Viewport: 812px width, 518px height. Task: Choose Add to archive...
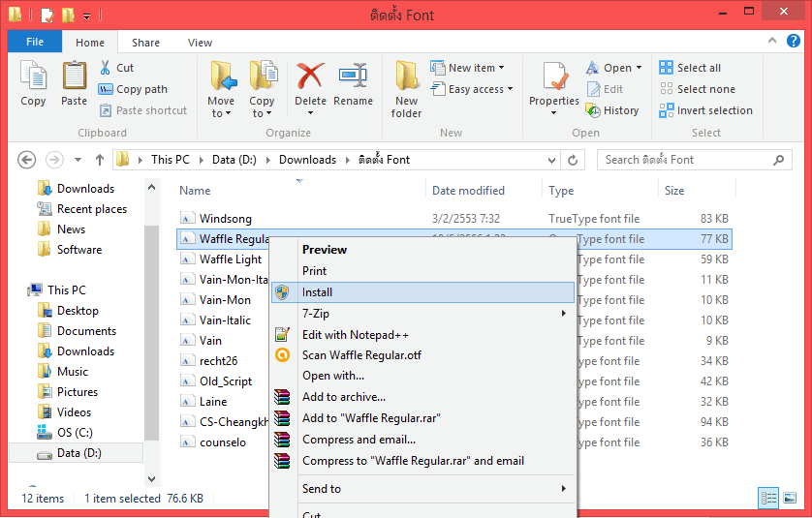pos(422,397)
